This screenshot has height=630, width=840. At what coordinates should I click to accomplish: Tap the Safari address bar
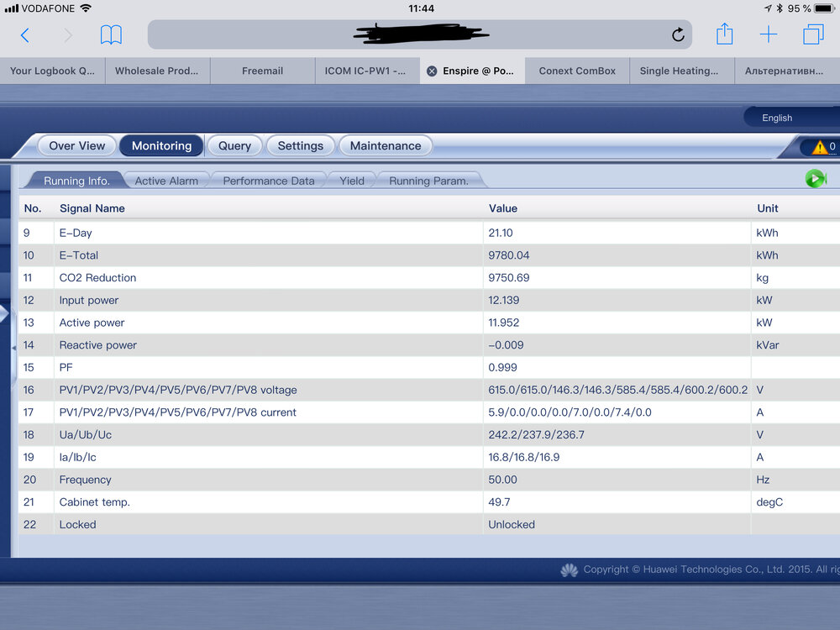[420, 34]
